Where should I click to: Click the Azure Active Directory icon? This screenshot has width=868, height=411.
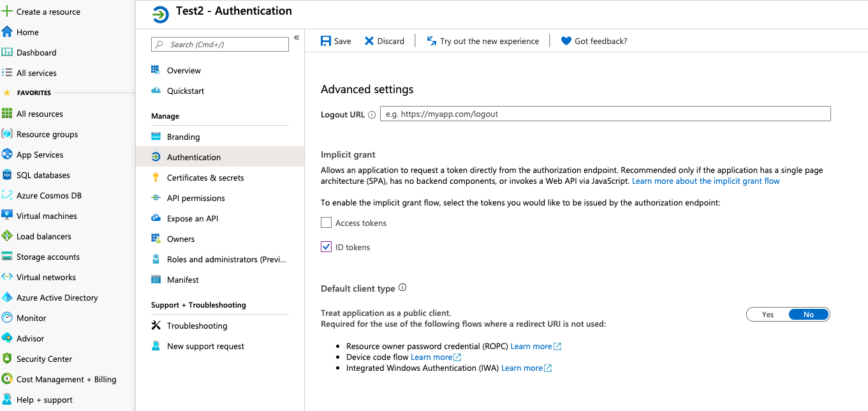[7, 297]
